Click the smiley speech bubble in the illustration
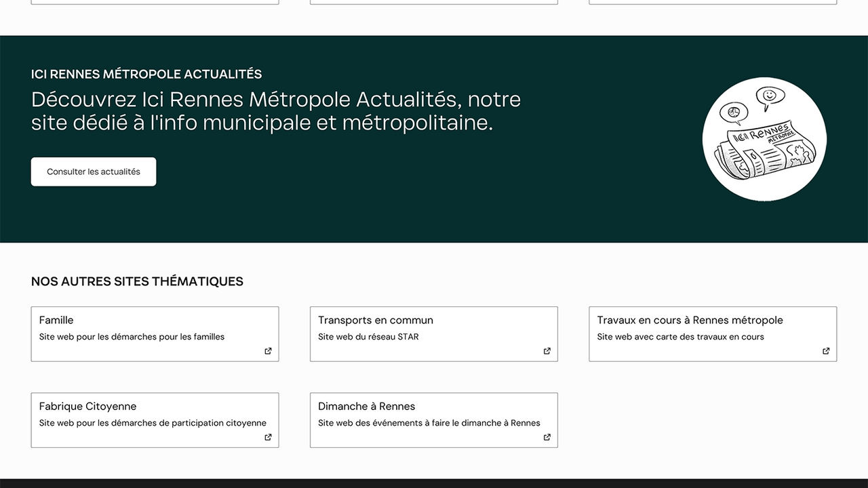 coord(770,96)
